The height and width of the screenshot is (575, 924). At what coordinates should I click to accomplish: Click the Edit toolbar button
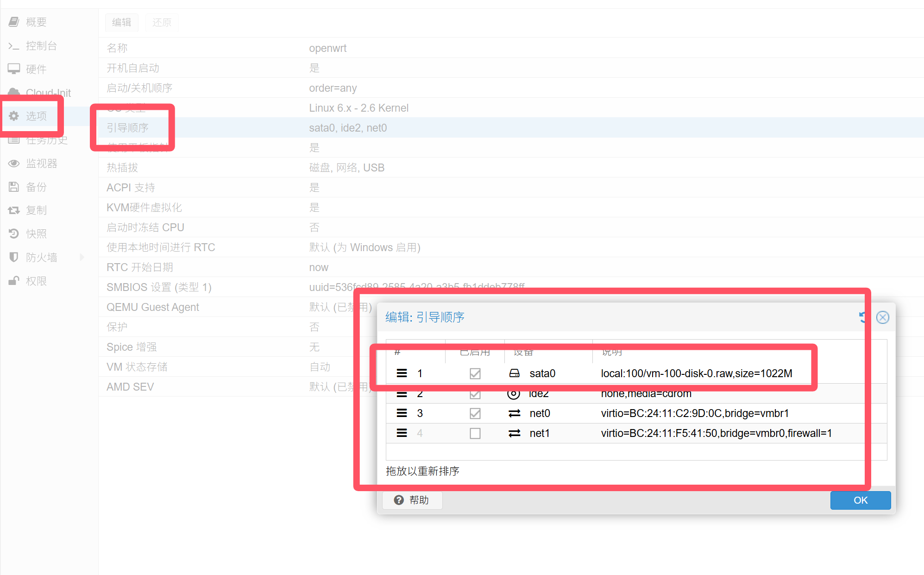click(121, 22)
